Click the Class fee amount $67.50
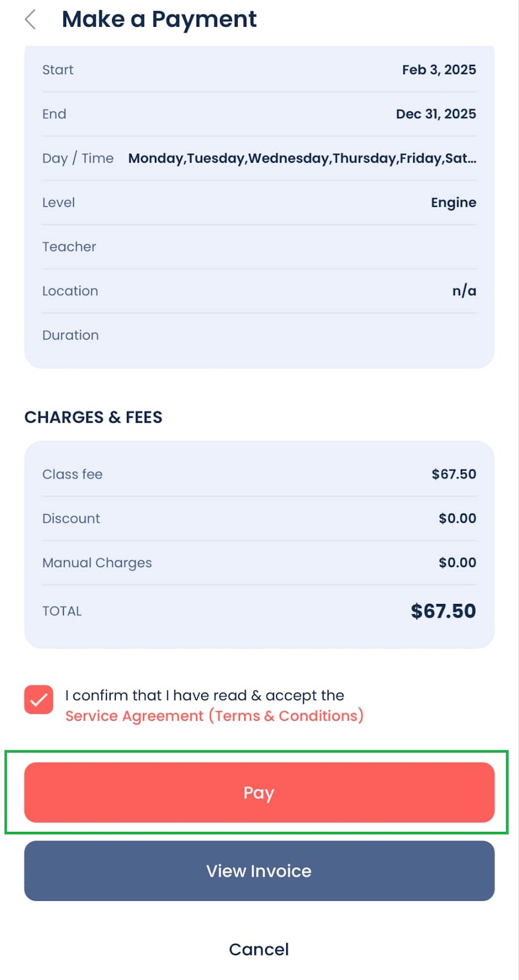Screen dimensions: 519x980 click(x=453, y=474)
